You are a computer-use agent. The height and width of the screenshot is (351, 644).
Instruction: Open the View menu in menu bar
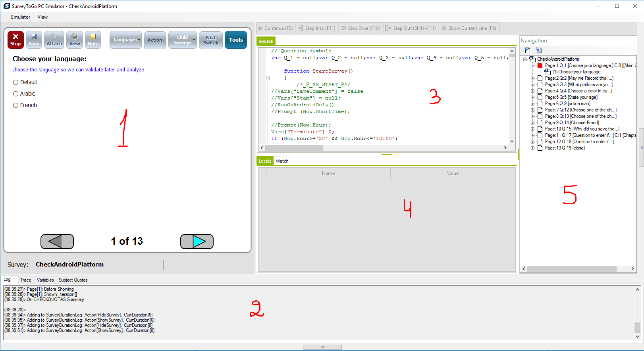point(42,17)
